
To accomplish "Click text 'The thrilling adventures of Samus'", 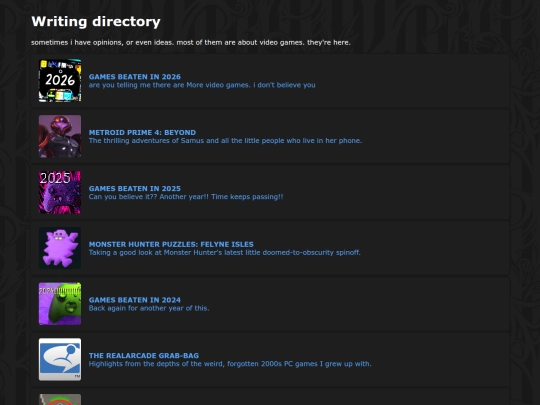I will point(146,141).
